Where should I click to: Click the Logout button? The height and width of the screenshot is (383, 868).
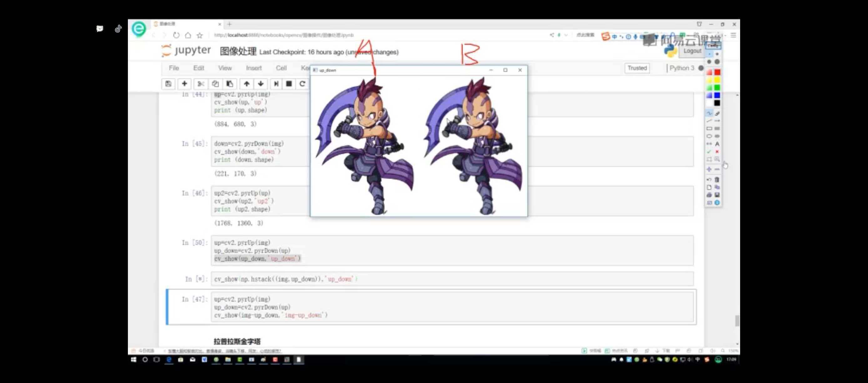[693, 51]
